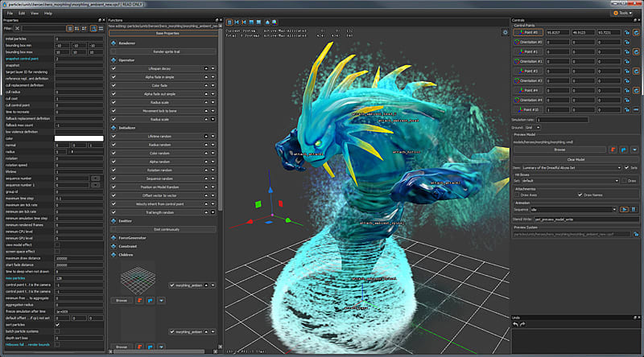
Task: Uncheck the Draw Names checkbox
Action: (x=580, y=195)
